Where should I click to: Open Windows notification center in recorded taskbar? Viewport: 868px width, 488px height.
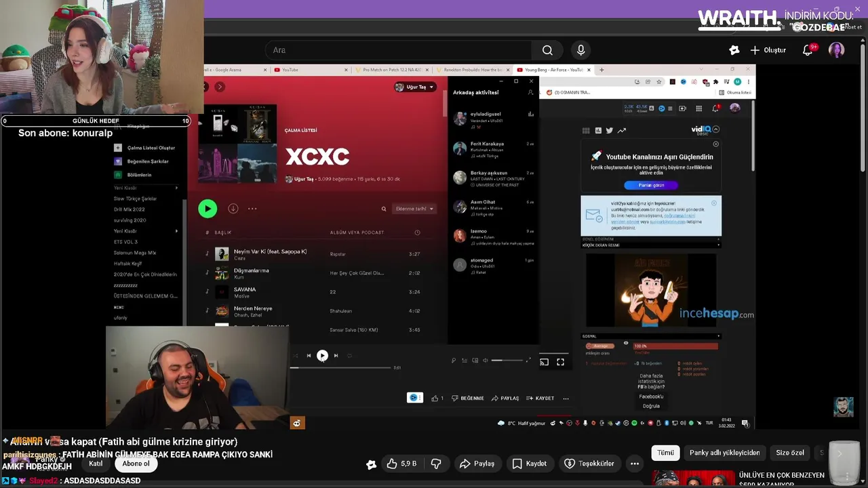tap(745, 423)
